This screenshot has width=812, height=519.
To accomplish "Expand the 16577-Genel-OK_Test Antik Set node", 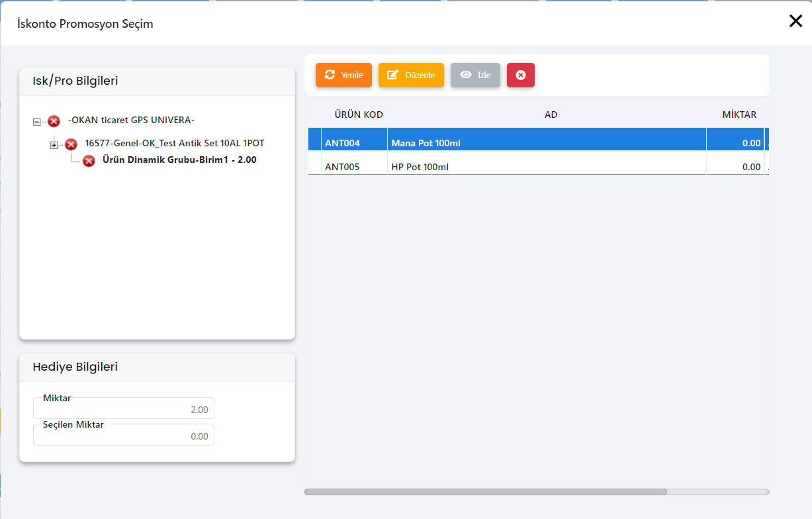I will (x=54, y=145).
